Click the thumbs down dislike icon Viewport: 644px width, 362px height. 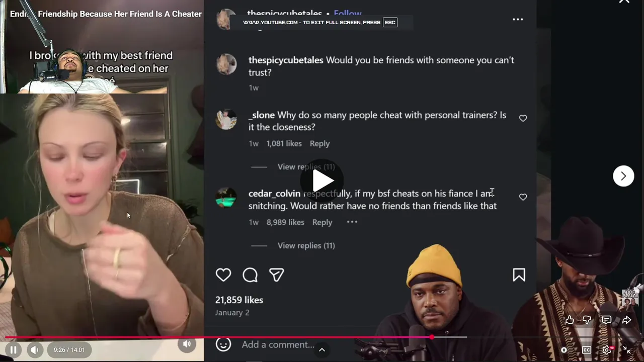pyautogui.click(x=587, y=320)
